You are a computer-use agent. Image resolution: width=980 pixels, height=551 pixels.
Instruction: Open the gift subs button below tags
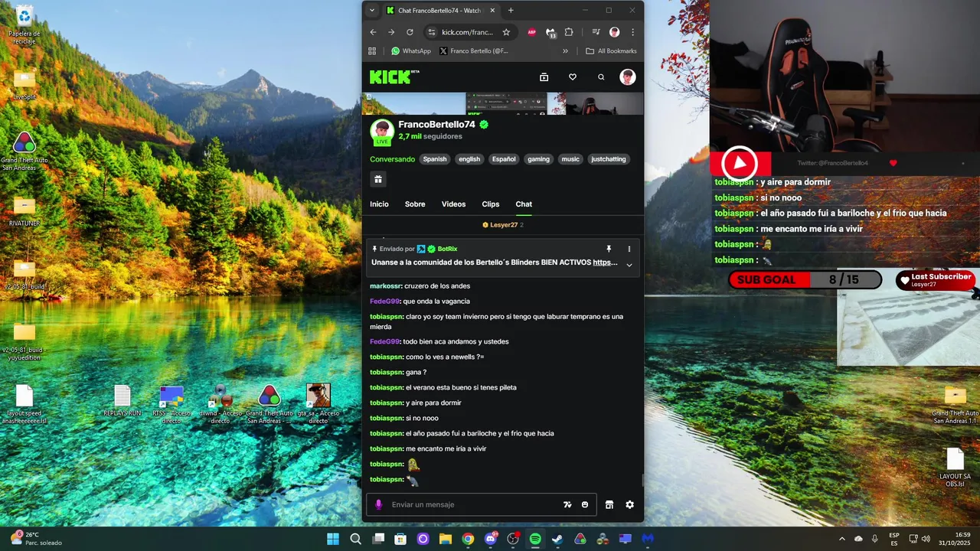coord(378,179)
